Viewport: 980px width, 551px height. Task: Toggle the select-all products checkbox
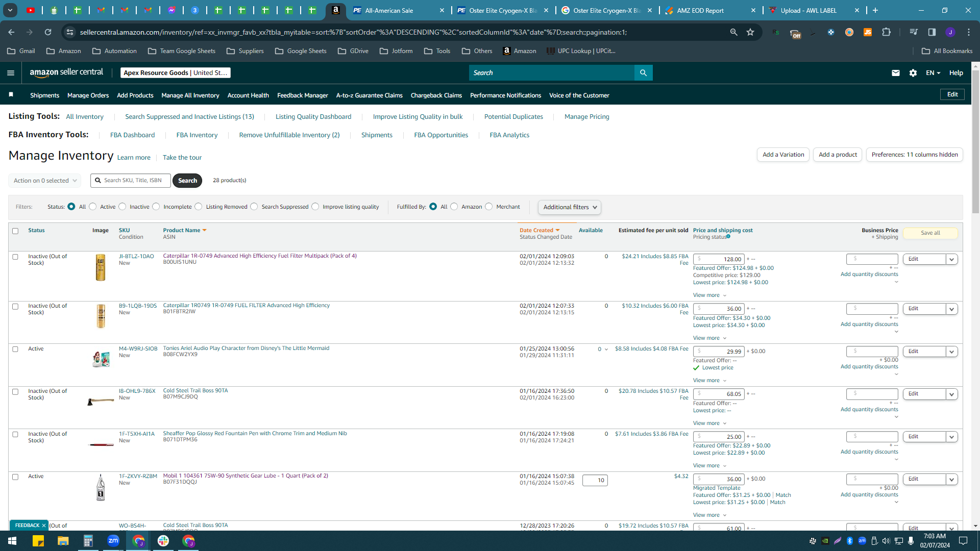pos(15,231)
